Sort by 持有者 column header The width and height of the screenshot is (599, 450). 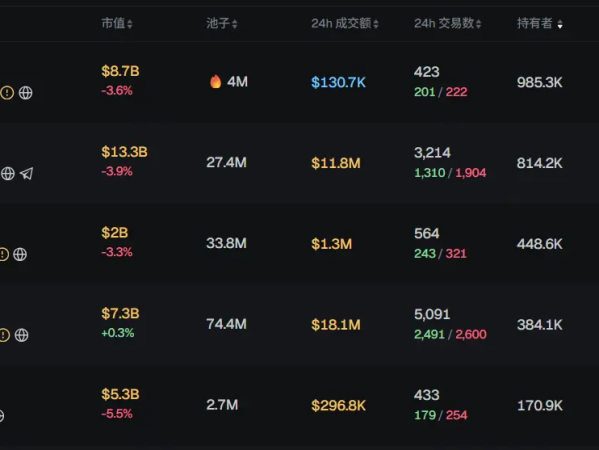click(x=539, y=23)
